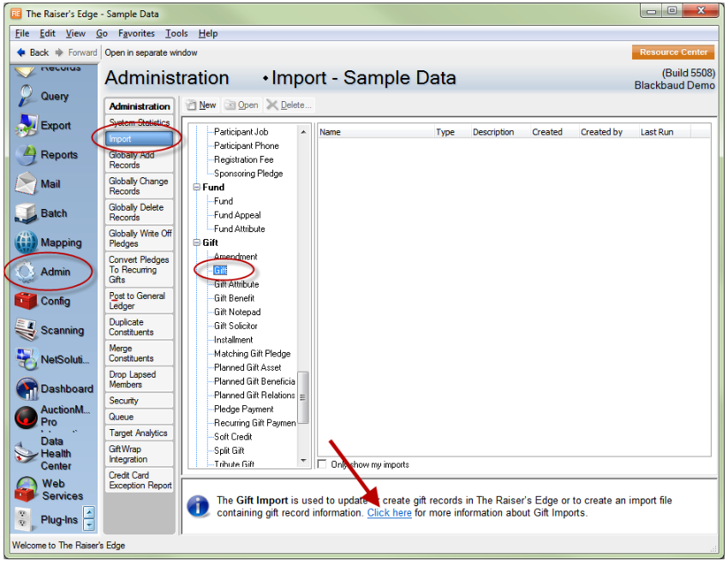This screenshot has width=728, height=561.
Task: Click the Raiser's Edge title bar icon
Action: [16, 14]
